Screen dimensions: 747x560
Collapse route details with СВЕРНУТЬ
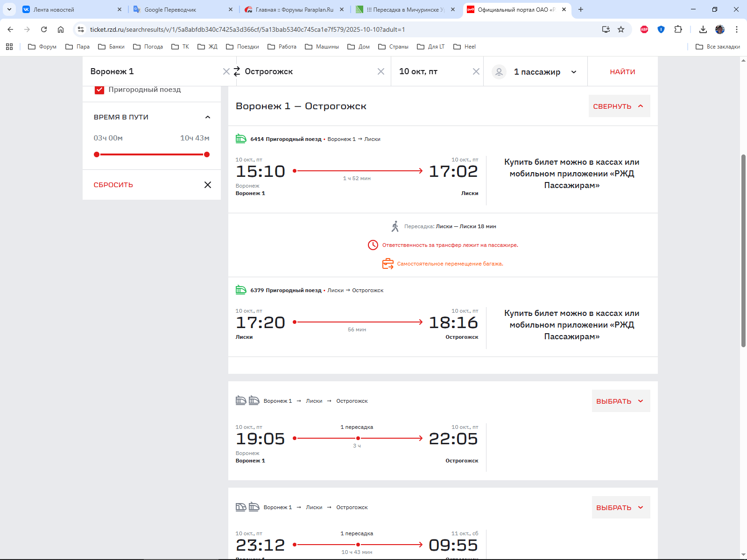tap(619, 106)
